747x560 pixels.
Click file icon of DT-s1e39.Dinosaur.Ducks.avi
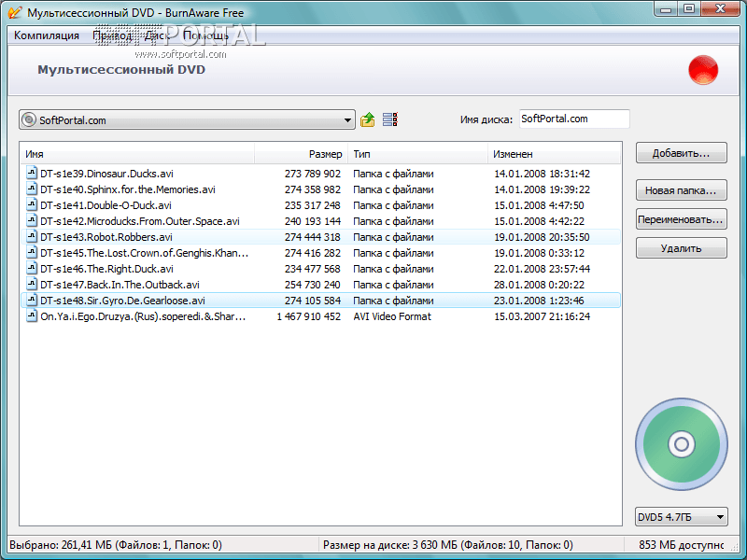coord(32,173)
